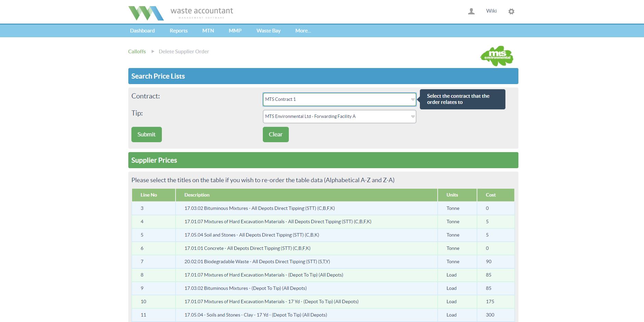Follow the Calloffs breadcrumb link
Screen dimensions: 644x322
(x=137, y=52)
